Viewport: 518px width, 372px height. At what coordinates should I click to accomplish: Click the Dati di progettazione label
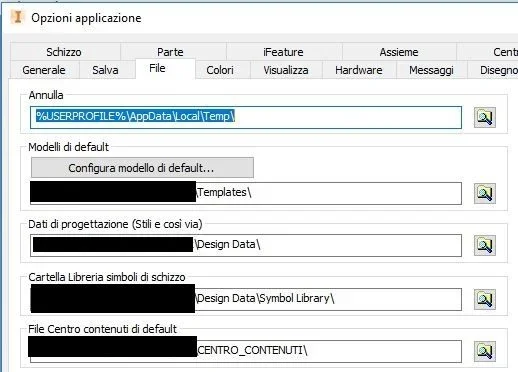coord(115,224)
